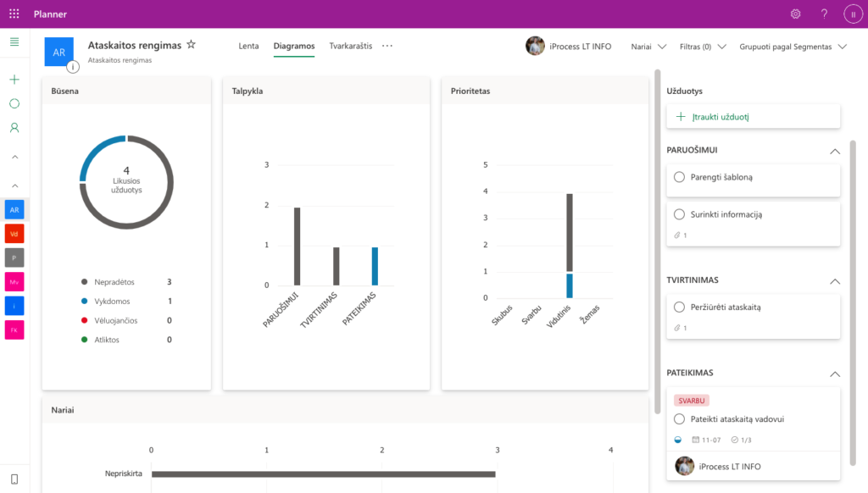The image size is (868, 493).
Task: Click the plus icon in left sidebar
Action: pyautogui.click(x=14, y=80)
